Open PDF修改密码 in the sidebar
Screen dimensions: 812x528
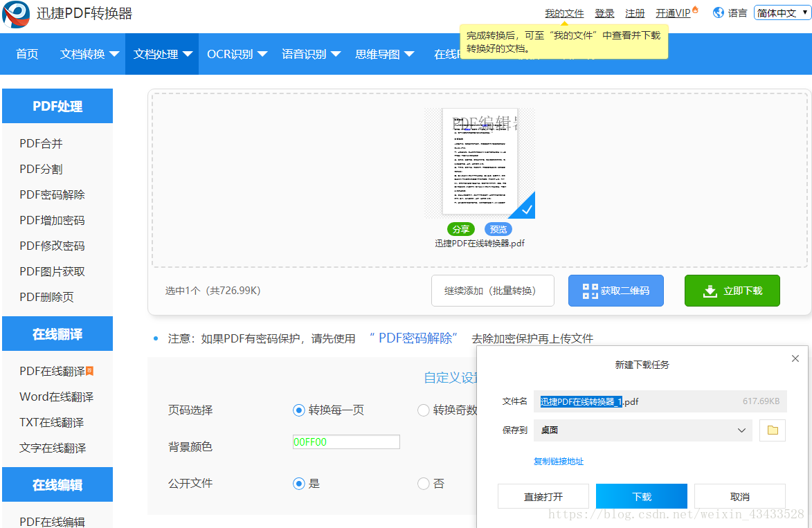point(53,246)
